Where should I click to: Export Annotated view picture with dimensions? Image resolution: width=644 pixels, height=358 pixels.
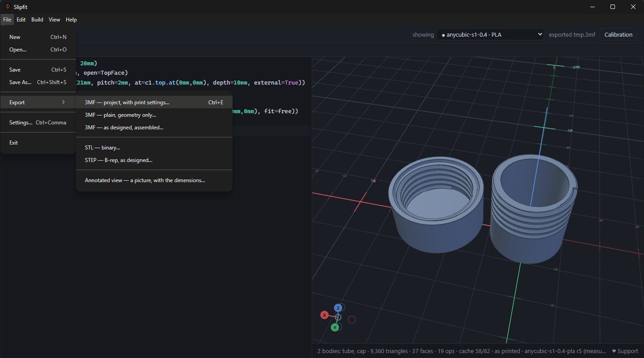coord(154,180)
